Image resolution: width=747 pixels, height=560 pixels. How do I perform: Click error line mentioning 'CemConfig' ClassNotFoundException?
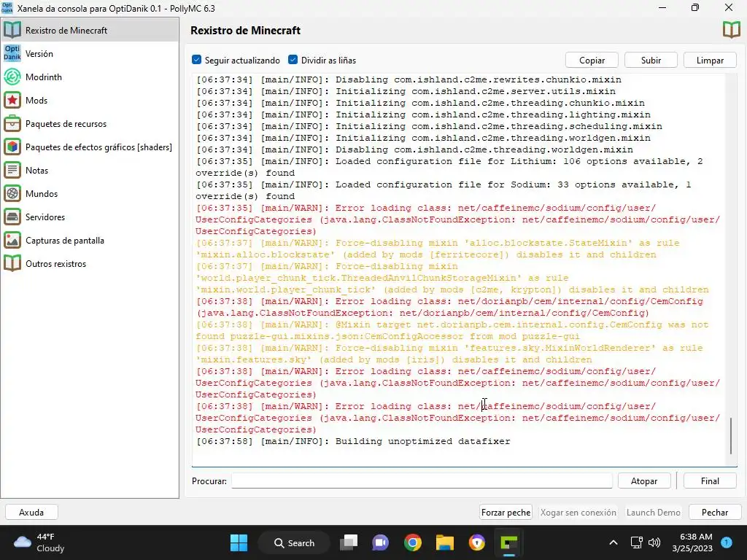click(449, 307)
